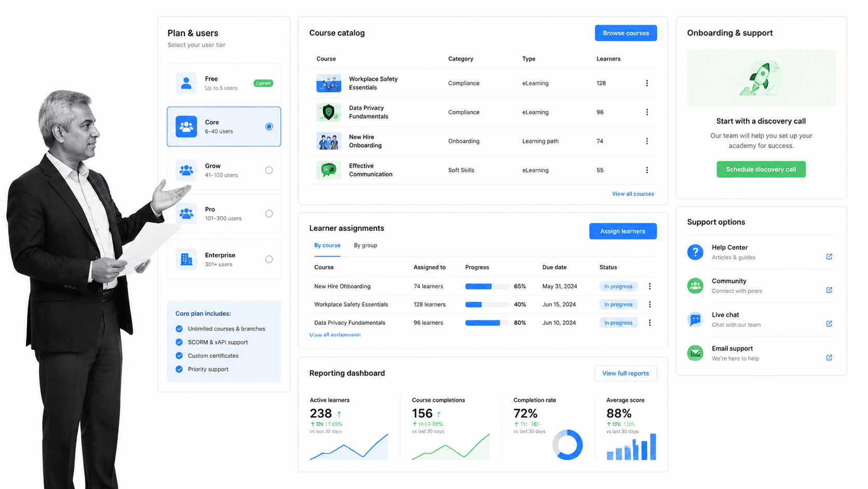Open the View all courses link
Screen dimensions: 868x489
[x=633, y=194]
